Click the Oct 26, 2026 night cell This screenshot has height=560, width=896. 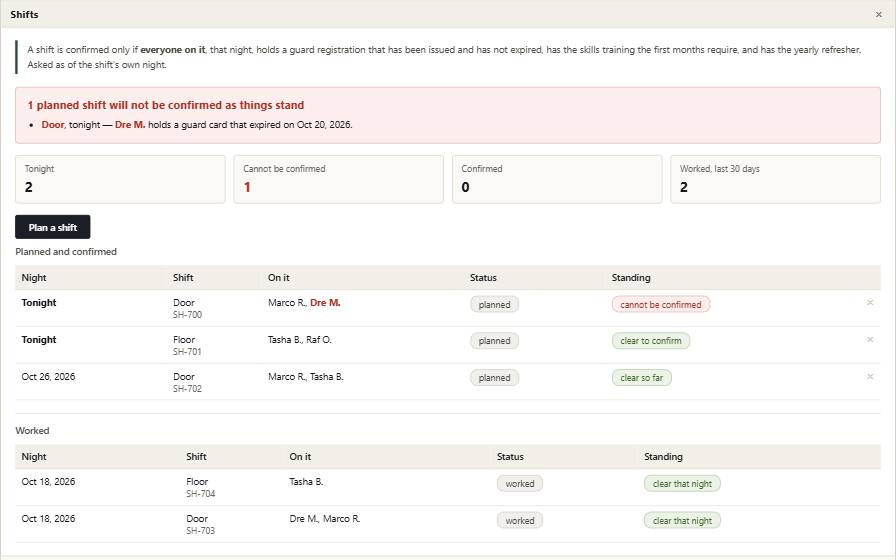[49, 377]
